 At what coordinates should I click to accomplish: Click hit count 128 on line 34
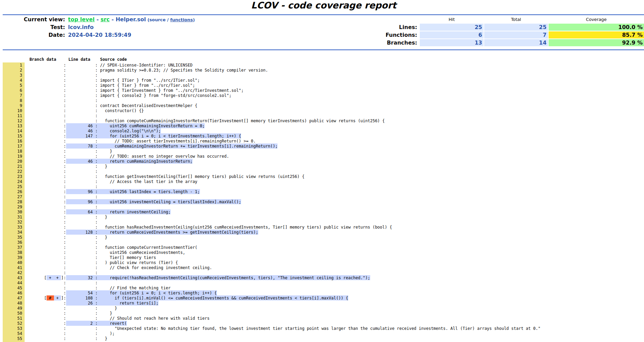[x=89, y=232]
